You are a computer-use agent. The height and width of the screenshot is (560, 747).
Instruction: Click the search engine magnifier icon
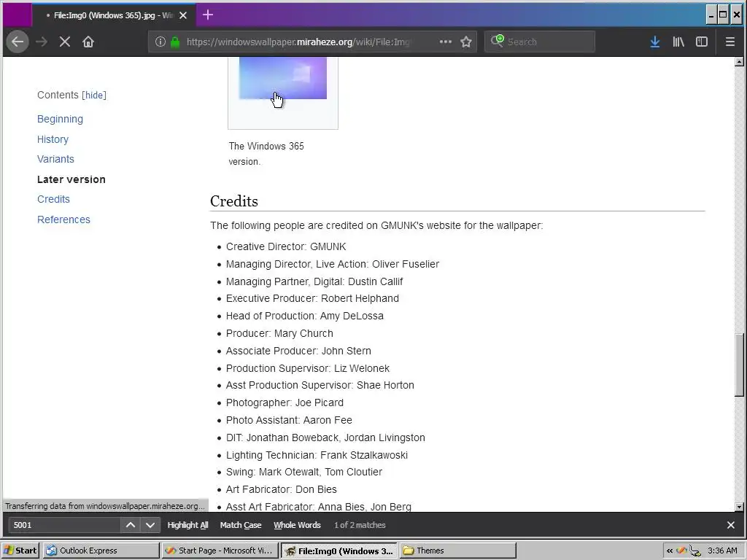[x=497, y=41]
